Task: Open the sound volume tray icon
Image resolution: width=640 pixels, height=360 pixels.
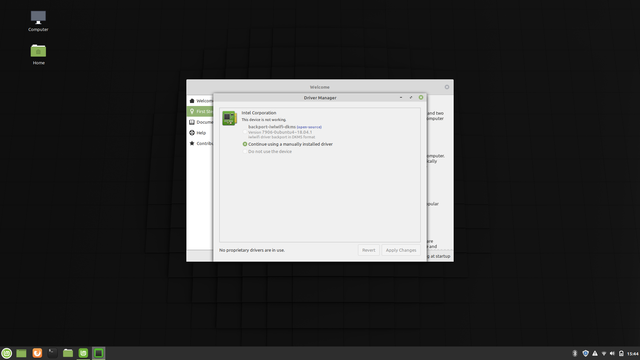Action: tap(612, 353)
